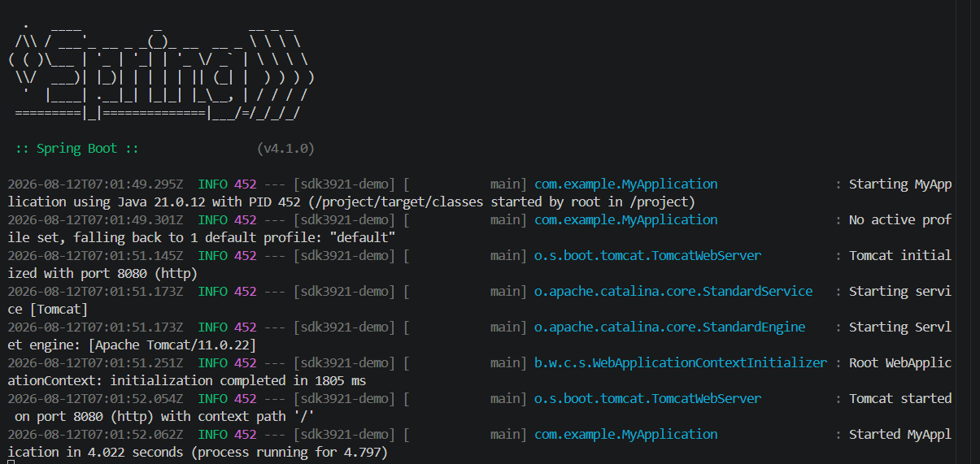Screen dimensions: 980x464
Task: Click 'started by root in /project)' text
Action: (x=592, y=202)
